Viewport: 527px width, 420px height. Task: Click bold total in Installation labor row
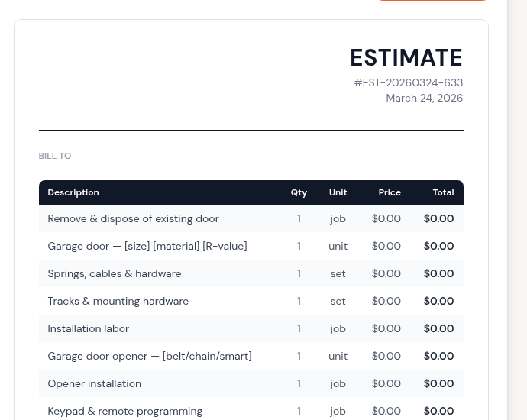tap(439, 328)
